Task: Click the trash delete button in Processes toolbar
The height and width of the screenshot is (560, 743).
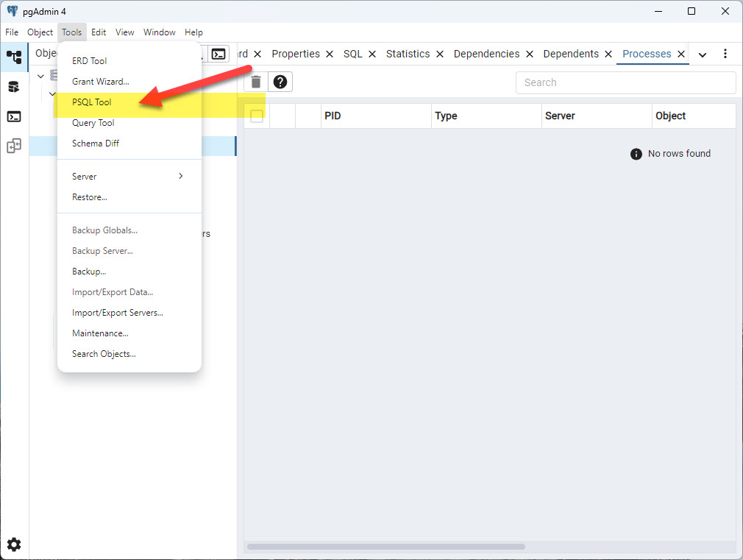Action: 256,82
